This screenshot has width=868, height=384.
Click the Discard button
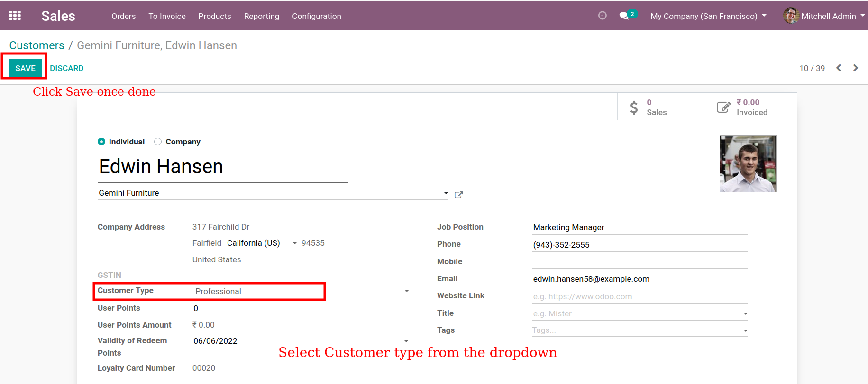(67, 68)
